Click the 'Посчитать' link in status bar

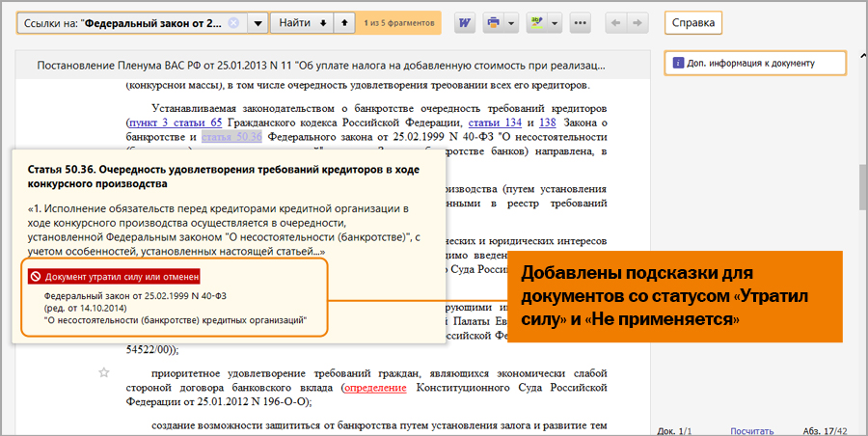pos(751,428)
